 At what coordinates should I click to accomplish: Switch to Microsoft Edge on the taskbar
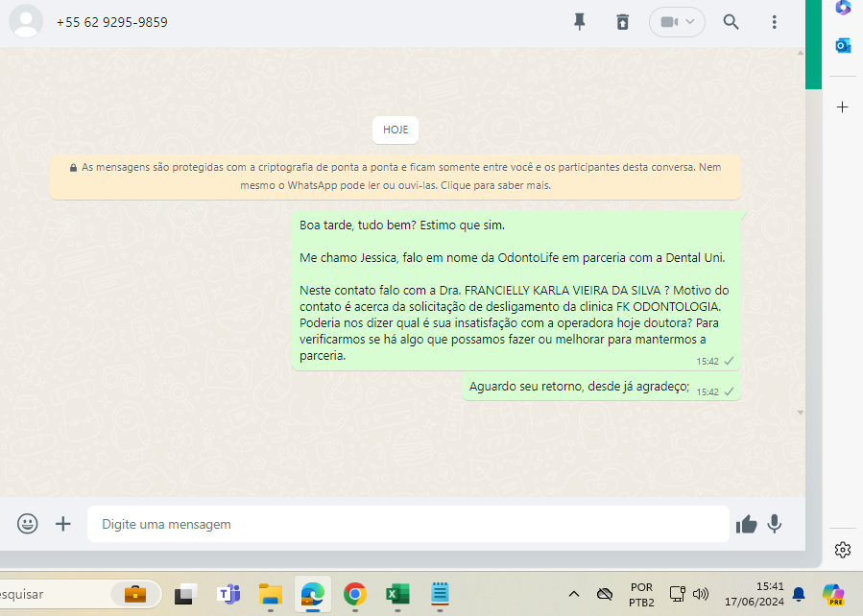313,594
